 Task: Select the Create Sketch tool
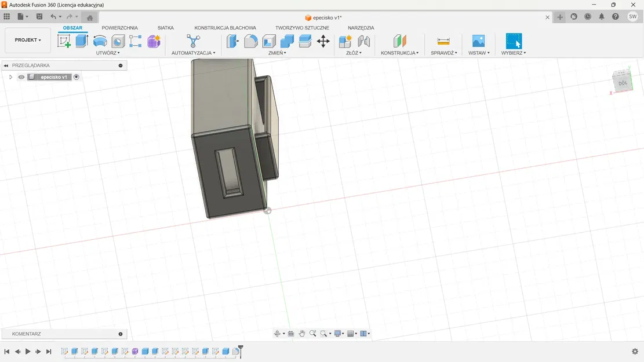(x=64, y=41)
